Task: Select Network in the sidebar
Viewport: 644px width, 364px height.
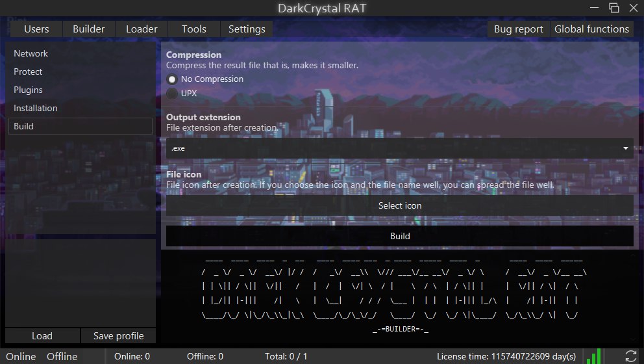Action: [80, 53]
